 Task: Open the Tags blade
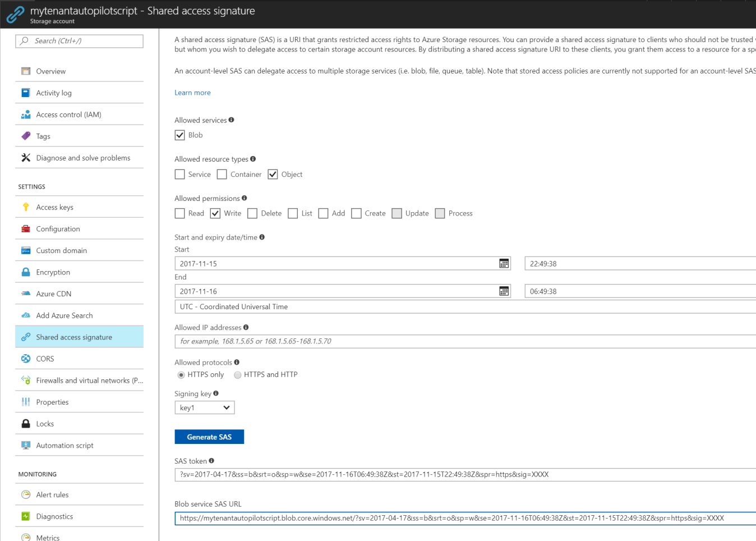[x=42, y=136]
